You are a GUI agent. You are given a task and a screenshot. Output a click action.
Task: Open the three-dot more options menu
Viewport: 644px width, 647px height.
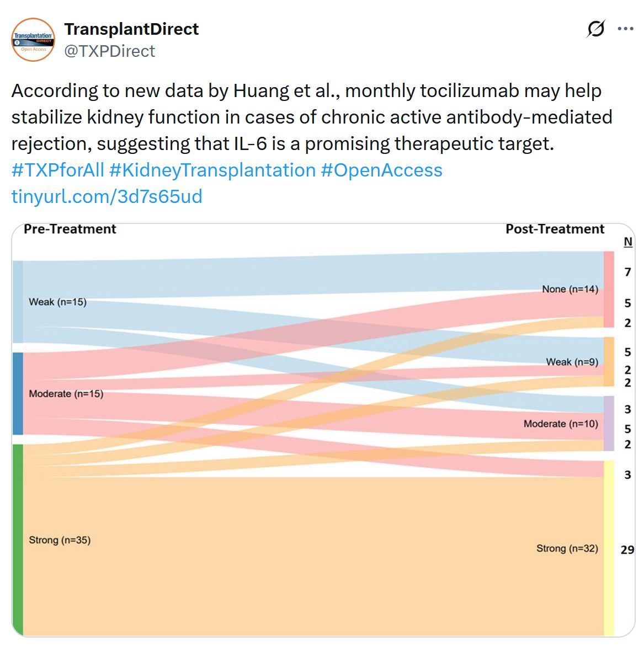coord(625,29)
